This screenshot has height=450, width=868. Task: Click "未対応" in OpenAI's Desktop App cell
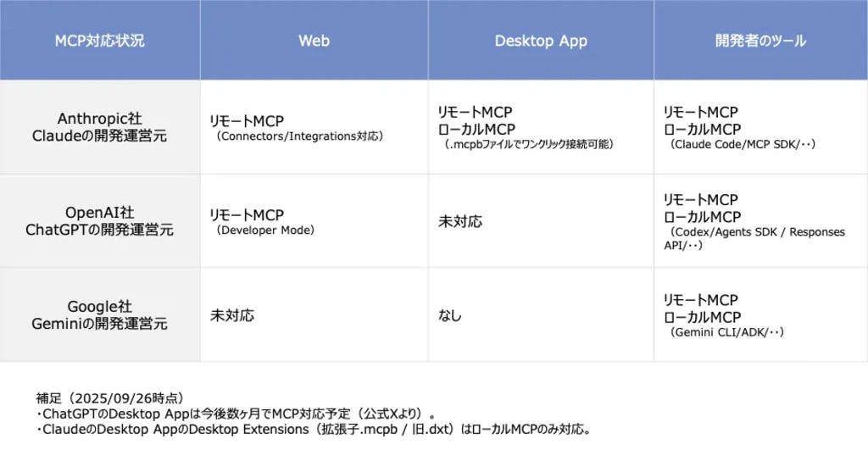[459, 221]
